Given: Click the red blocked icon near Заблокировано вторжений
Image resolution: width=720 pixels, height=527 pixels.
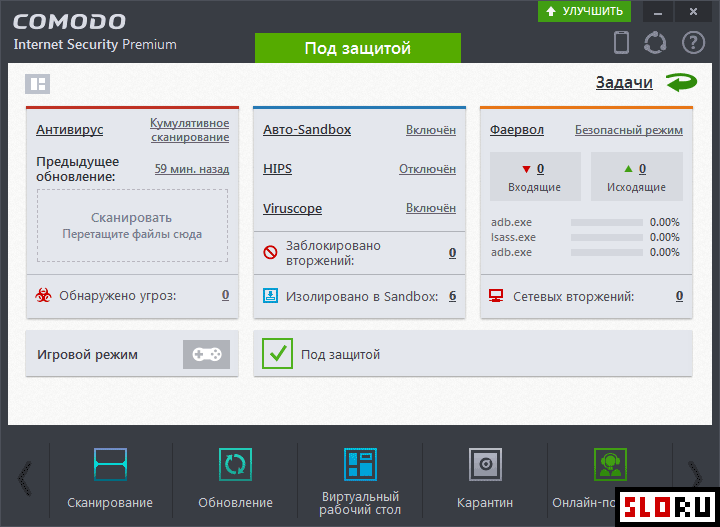Looking at the screenshot, I should coord(270,252).
